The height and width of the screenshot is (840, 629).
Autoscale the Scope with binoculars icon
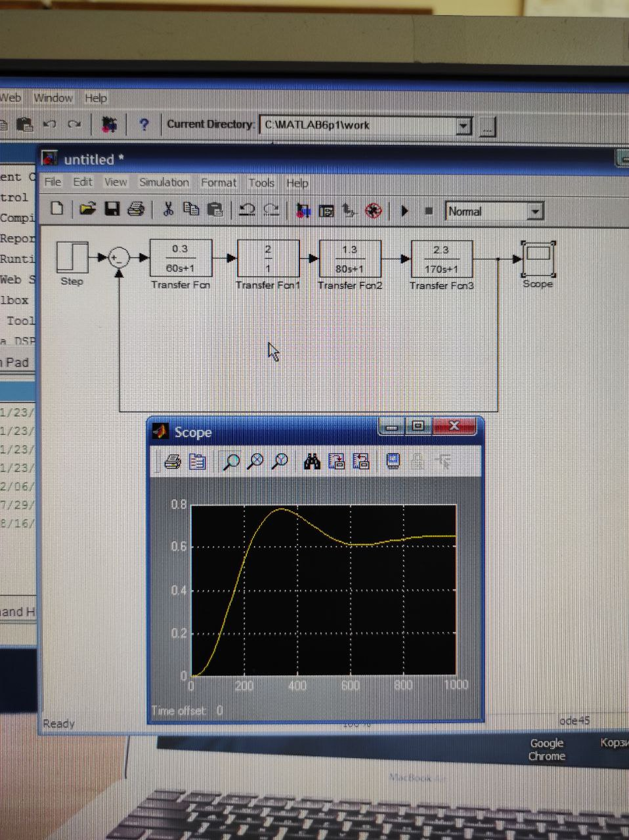pos(313,462)
